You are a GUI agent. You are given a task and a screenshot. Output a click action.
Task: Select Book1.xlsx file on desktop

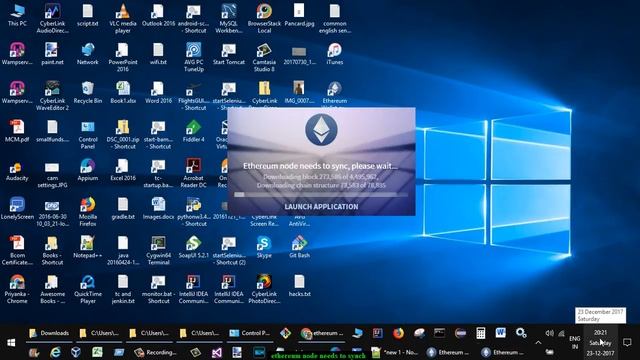(x=123, y=92)
